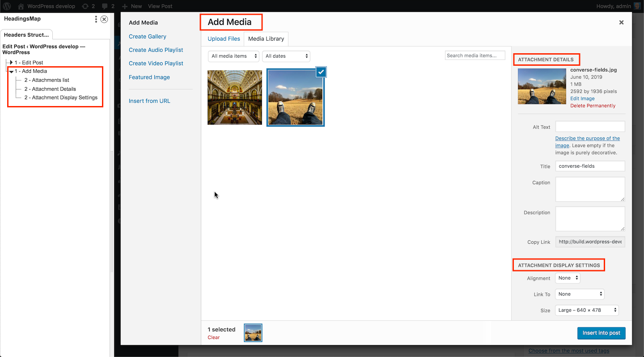Open the All media items dropdown
The width and height of the screenshot is (644, 357).
click(233, 56)
